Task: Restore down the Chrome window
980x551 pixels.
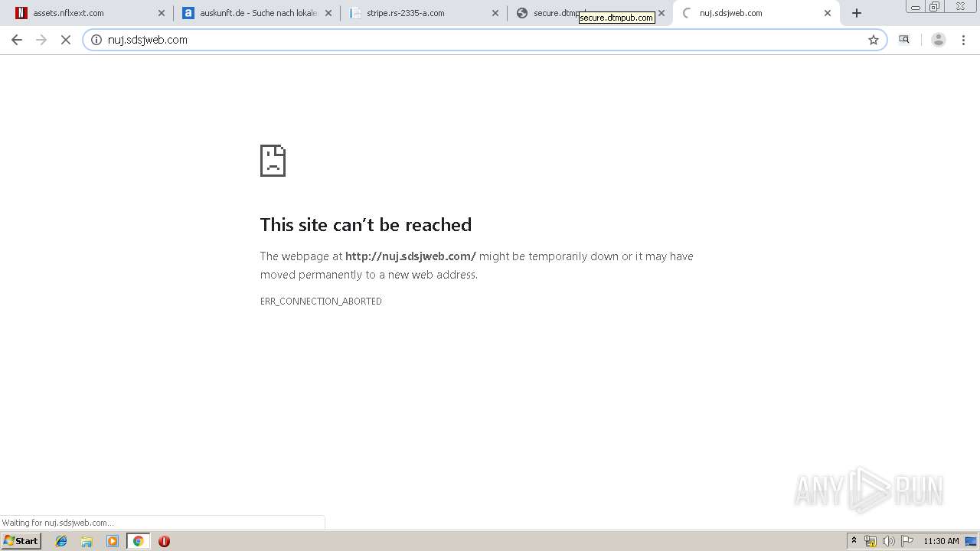Action: click(935, 7)
